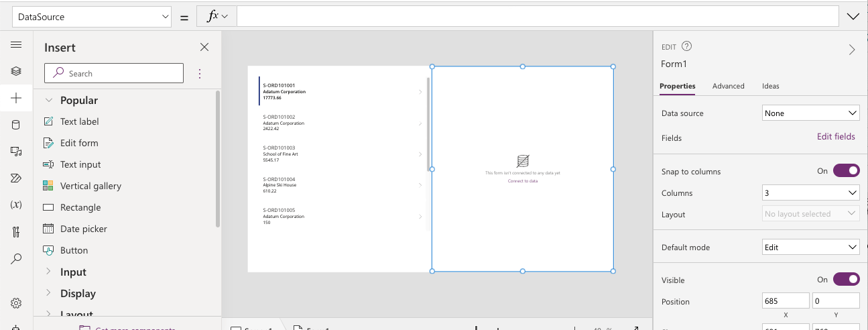The width and height of the screenshot is (868, 330).
Task: Click help icon next to EDIT
Action: click(686, 46)
